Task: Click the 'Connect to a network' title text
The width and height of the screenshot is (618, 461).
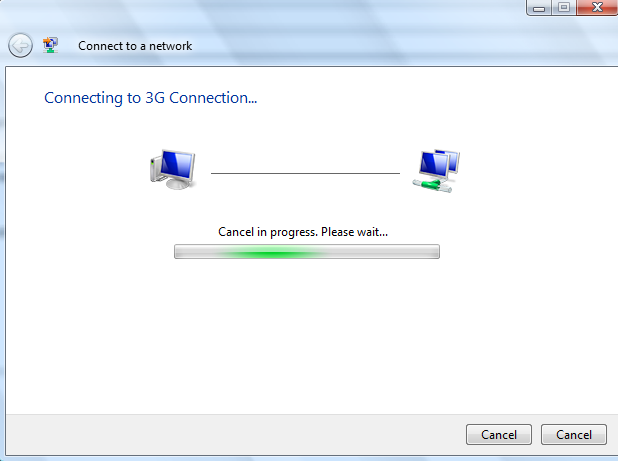Action: (x=135, y=46)
